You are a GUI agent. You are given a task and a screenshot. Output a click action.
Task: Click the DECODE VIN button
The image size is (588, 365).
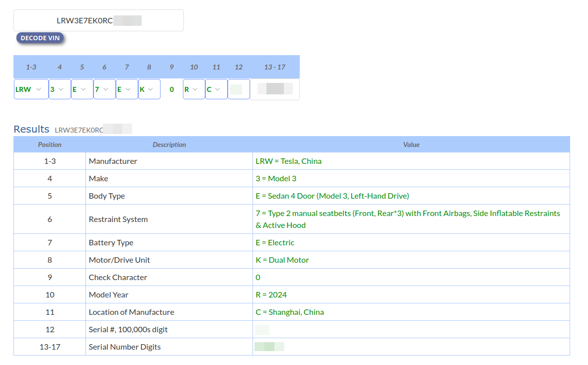[x=40, y=38]
